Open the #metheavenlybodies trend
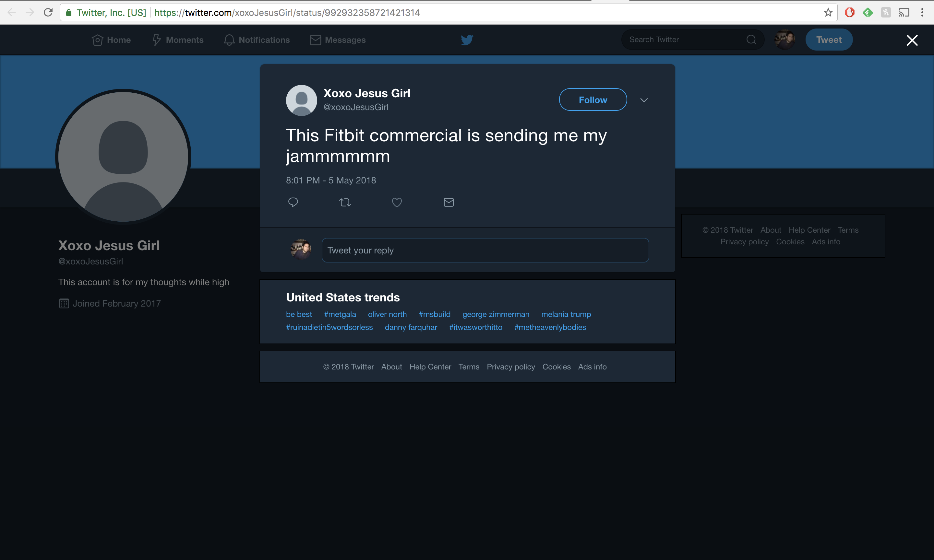The width and height of the screenshot is (934, 560). click(550, 327)
